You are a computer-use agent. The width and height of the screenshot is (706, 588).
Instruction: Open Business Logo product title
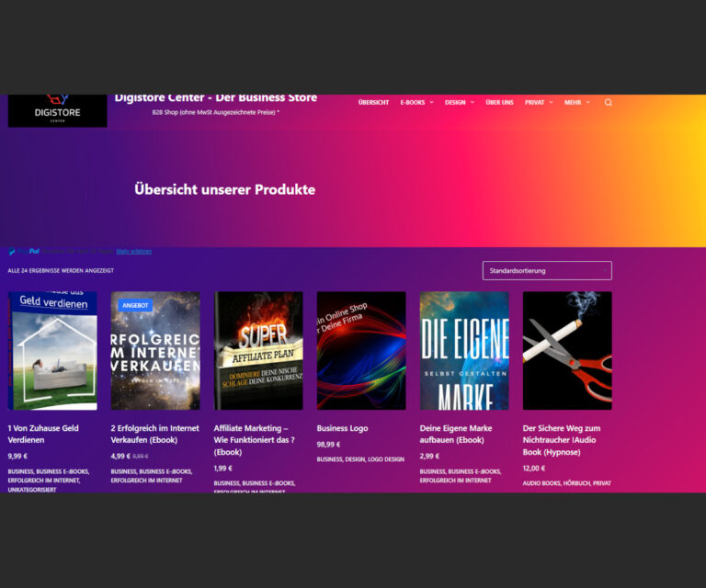(342, 428)
